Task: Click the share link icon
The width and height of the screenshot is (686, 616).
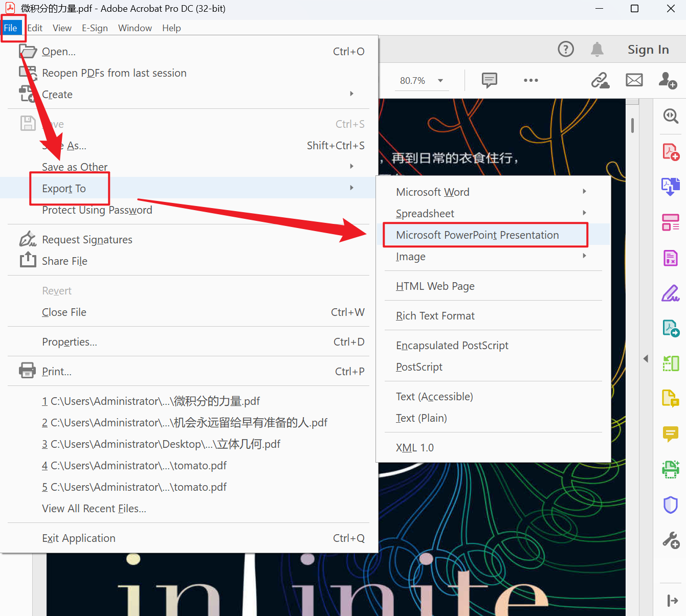Action: point(600,80)
